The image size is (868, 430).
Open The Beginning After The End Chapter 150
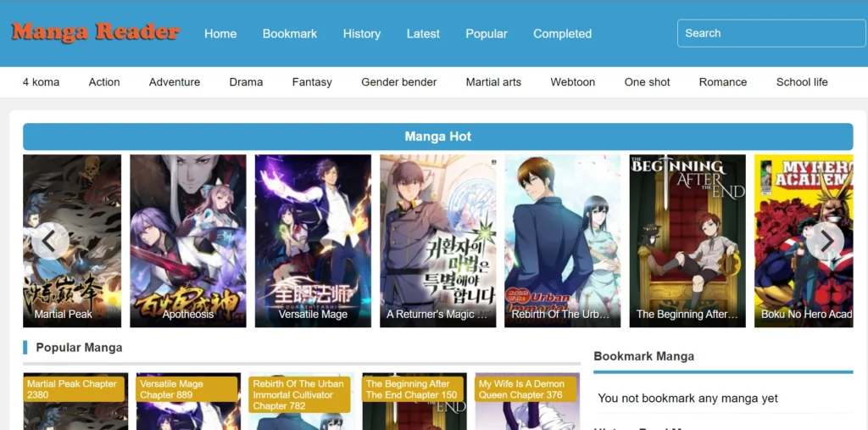pyautogui.click(x=413, y=389)
